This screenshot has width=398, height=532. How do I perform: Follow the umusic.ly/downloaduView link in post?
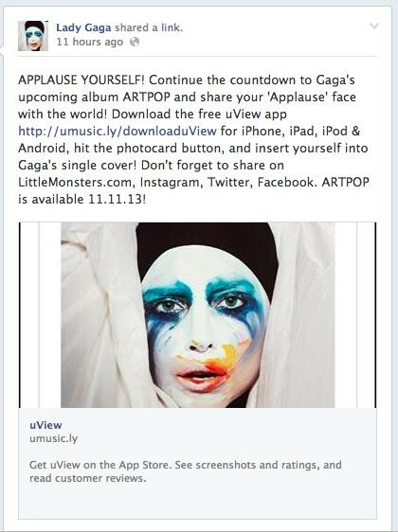point(118,131)
